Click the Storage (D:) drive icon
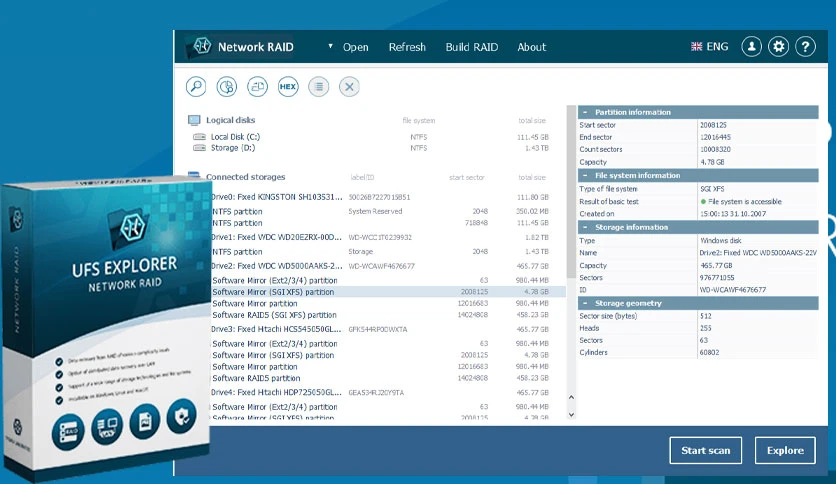 [199, 148]
